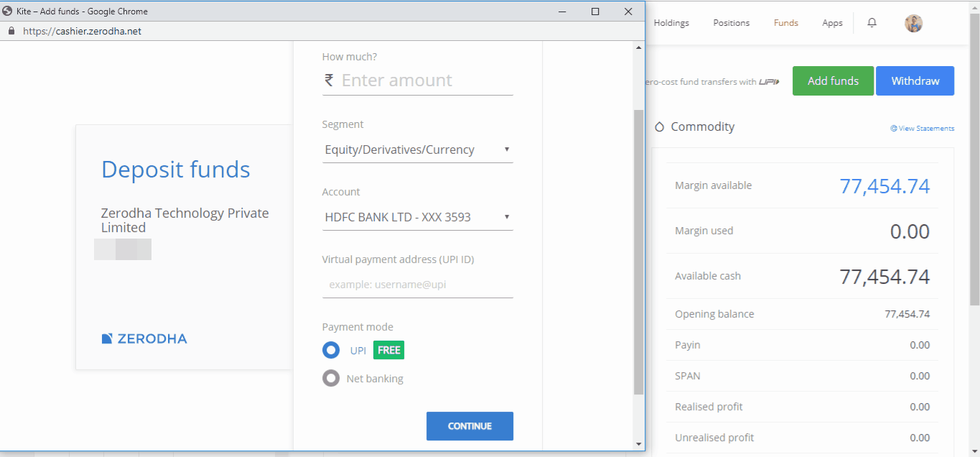Image resolution: width=980 pixels, height=457 pixels.
Task: Open the user profile avatar in Kite
Action: [913, 23]
